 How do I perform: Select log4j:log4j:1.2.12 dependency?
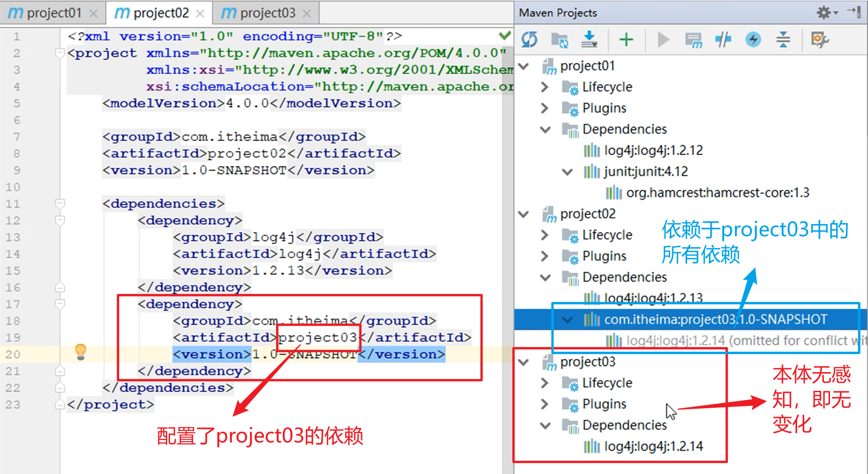coord(653,150)
